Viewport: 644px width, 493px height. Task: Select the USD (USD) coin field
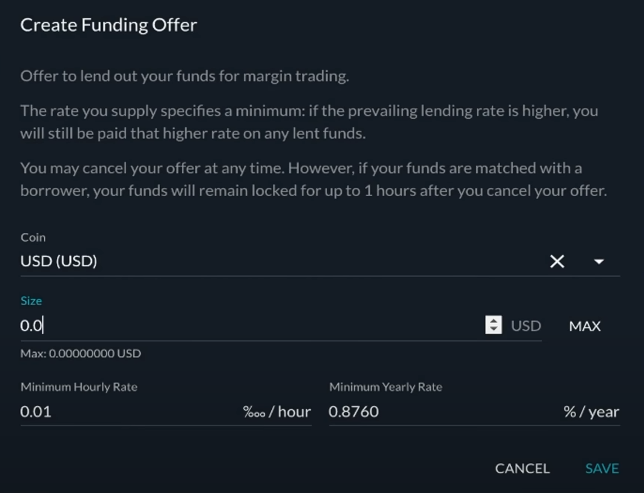(283, 261)
